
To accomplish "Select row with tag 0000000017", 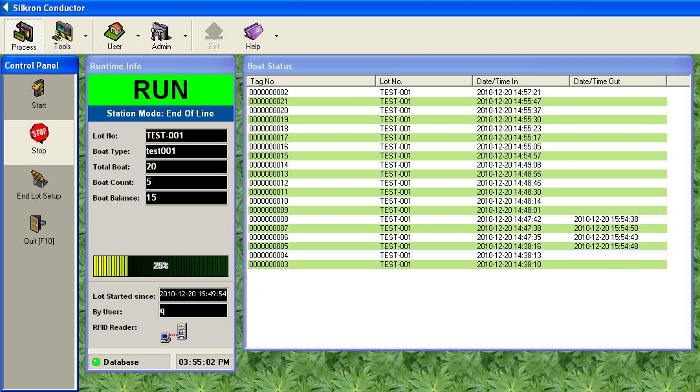I will point(457,138).
